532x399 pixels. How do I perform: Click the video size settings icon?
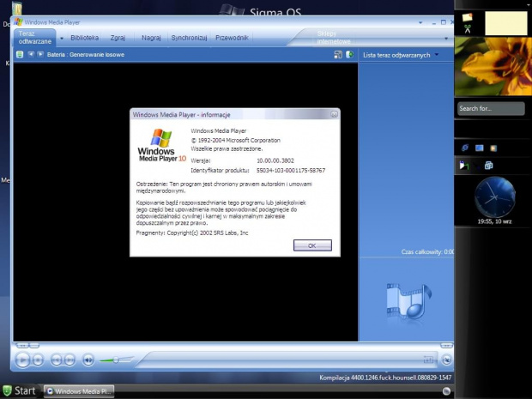[x=338, y=55]
